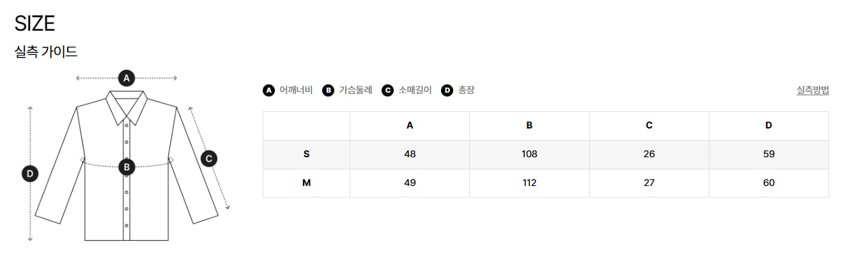Select the M size row header

pyautogui.click(x=306, y=183)
